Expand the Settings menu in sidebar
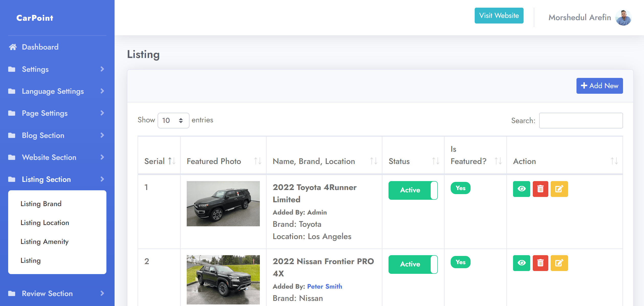644x306 pixels. 35,69
